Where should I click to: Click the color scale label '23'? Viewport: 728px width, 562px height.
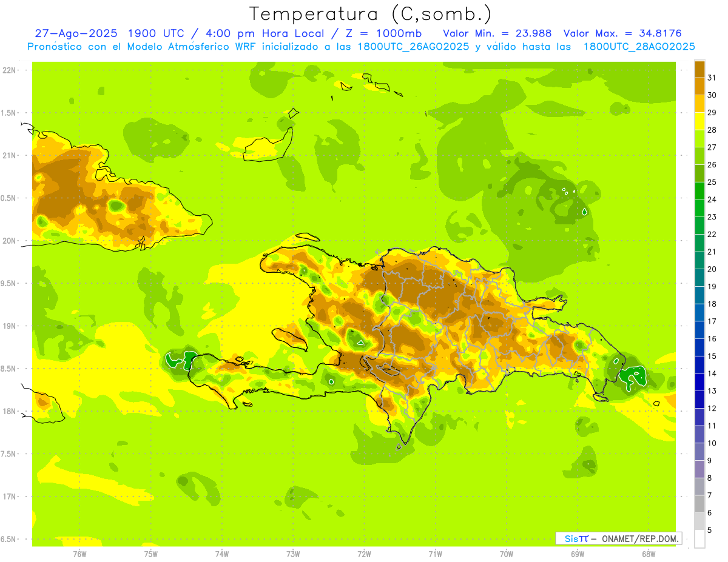point(712,216)
